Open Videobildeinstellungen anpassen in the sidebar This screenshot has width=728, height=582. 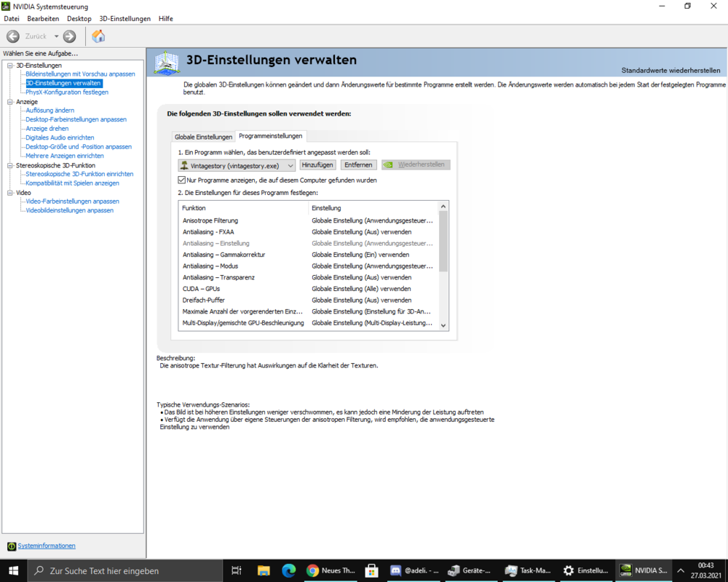click(x=70, y=210)
